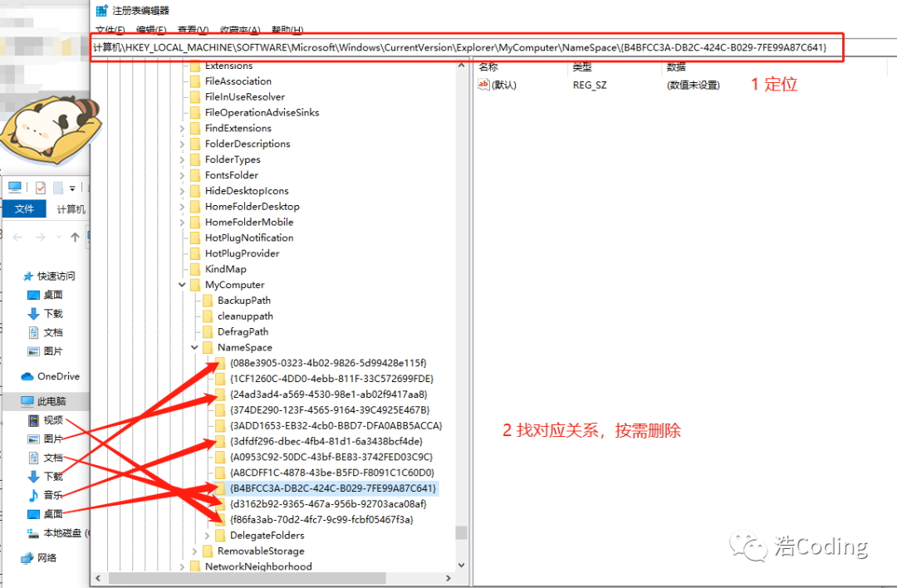The image size is (897, 588).
Task: Click the BackupPath folder icon
Action: click(208, 301)
